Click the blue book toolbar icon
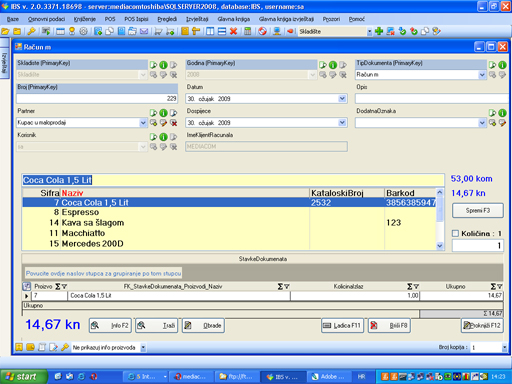 pos(122,32)
